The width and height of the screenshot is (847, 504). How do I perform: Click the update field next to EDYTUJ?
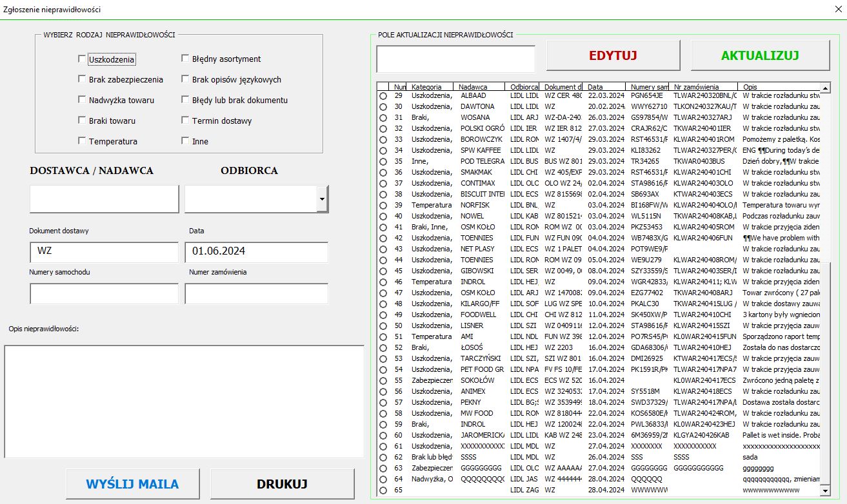tap(456, 59)
